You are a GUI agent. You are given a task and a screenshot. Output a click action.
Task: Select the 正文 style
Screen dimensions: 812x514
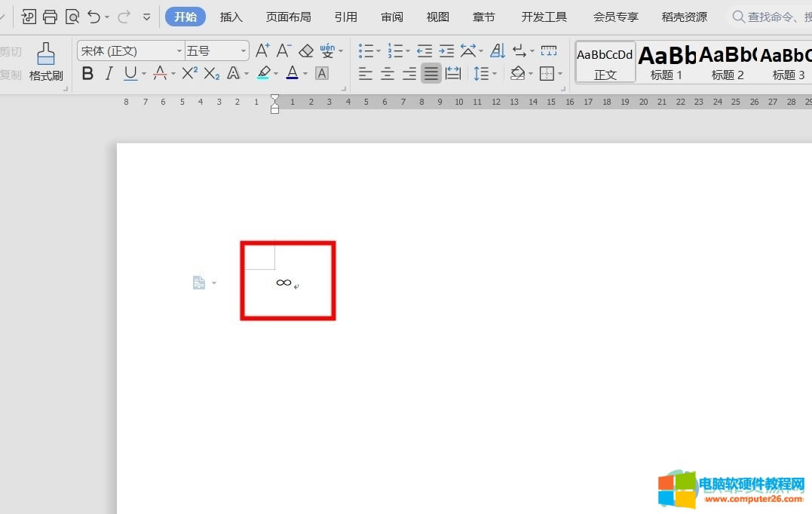pos(605,62)
